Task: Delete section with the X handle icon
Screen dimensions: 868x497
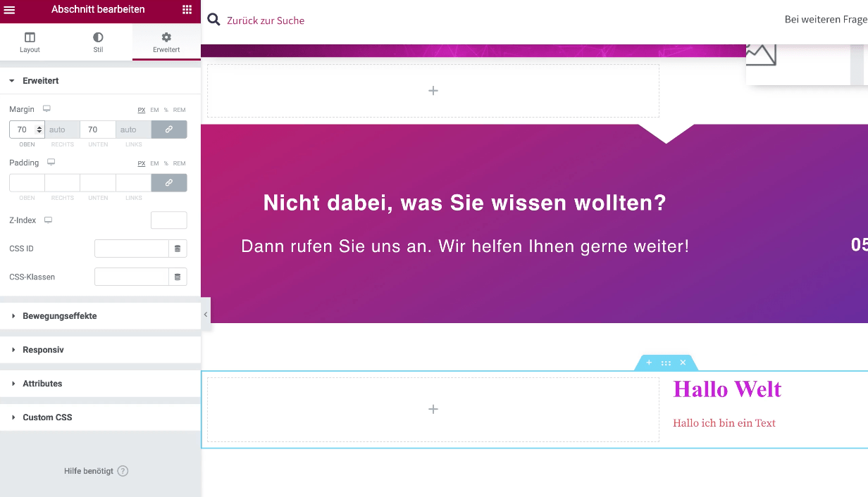Action: (683, 363)
